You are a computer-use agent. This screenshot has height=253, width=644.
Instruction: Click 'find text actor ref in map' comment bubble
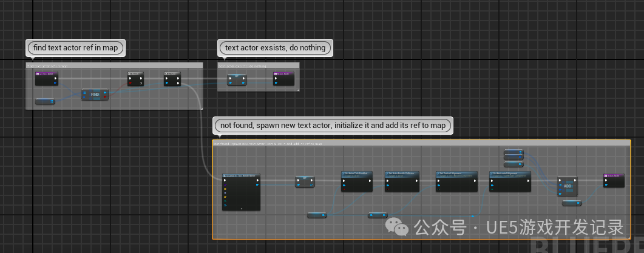(x=76, y=48)
